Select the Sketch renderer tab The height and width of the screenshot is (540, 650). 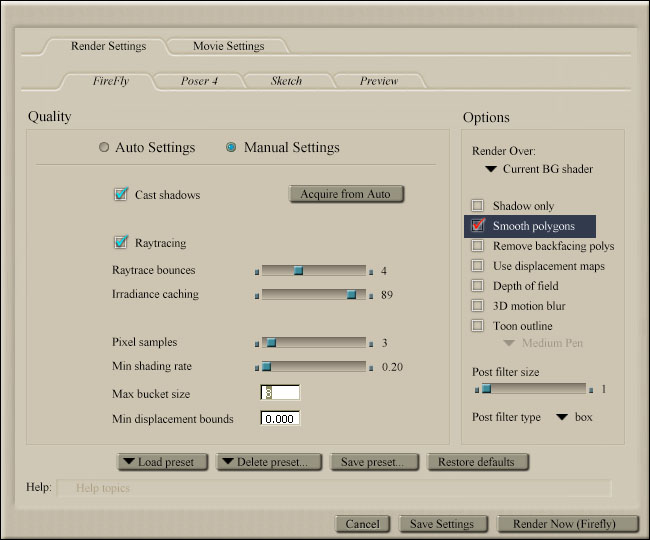(x=286, y=81)
